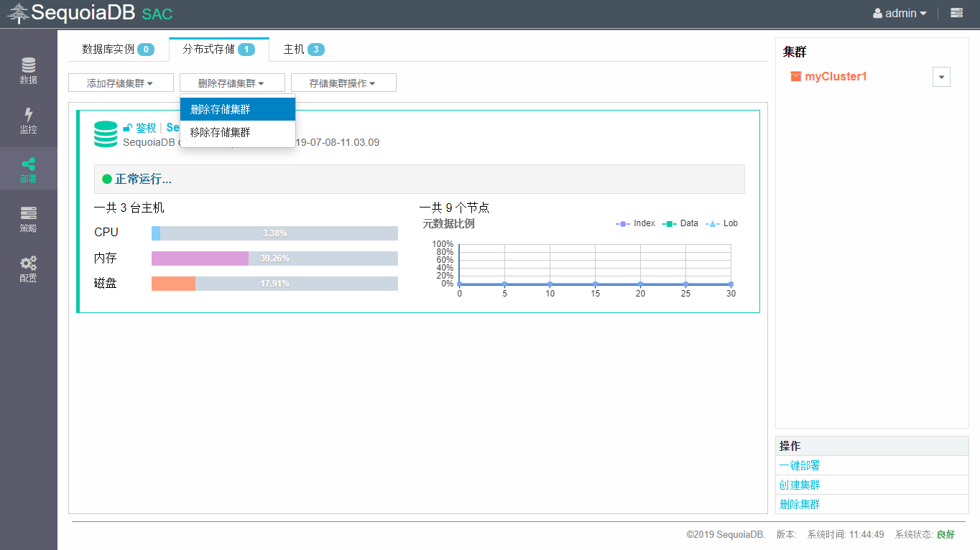Viewport: 980px width, 550px height.
Task: Toggle the Lob legend series
Action: 721,223
